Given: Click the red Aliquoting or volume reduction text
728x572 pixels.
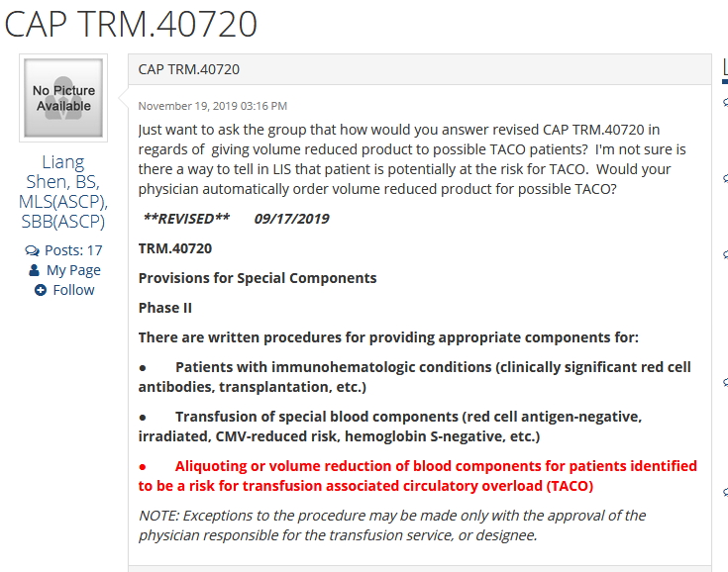Looking at the screenshot, I should point(417,475).
